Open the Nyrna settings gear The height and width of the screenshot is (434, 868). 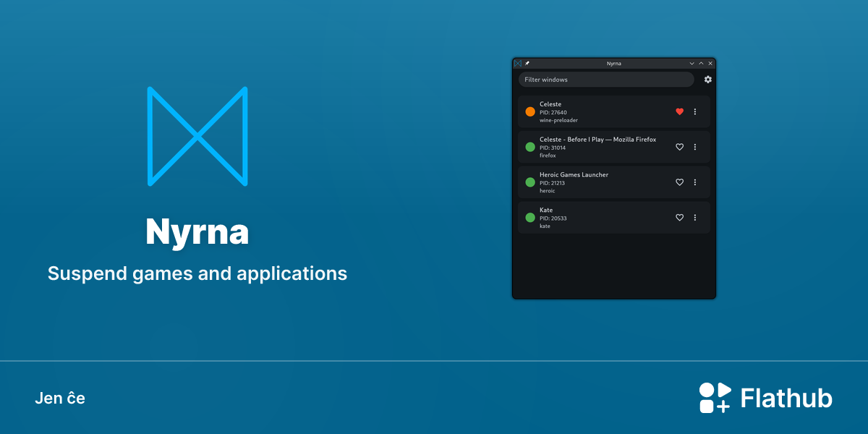[708, 80]
